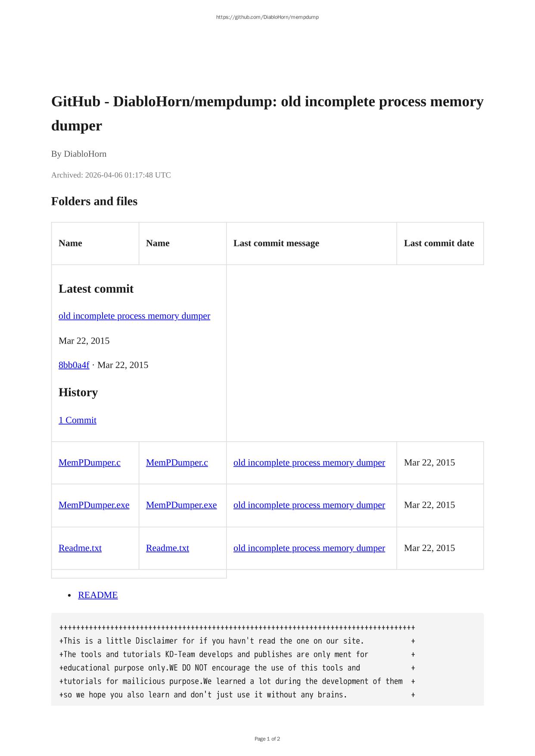The height and width of the screenshot is (756, 535).
Task: Click the github.com URL in the page header
Action: click(x=267, y=17)
